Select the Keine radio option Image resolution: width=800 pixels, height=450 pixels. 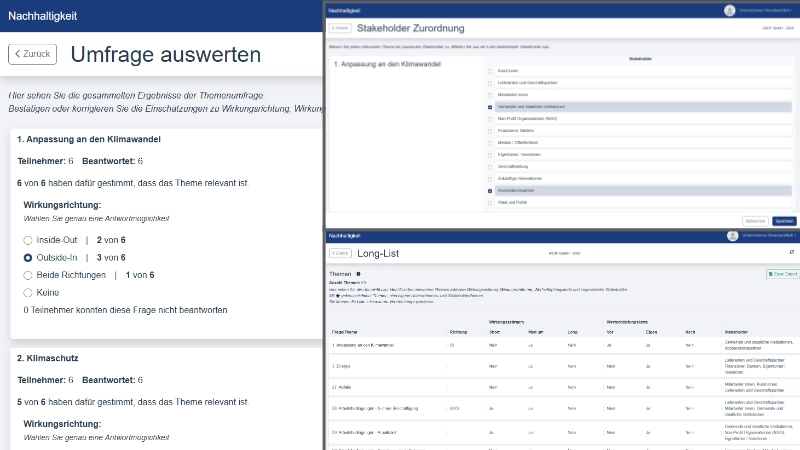point(28,292)
